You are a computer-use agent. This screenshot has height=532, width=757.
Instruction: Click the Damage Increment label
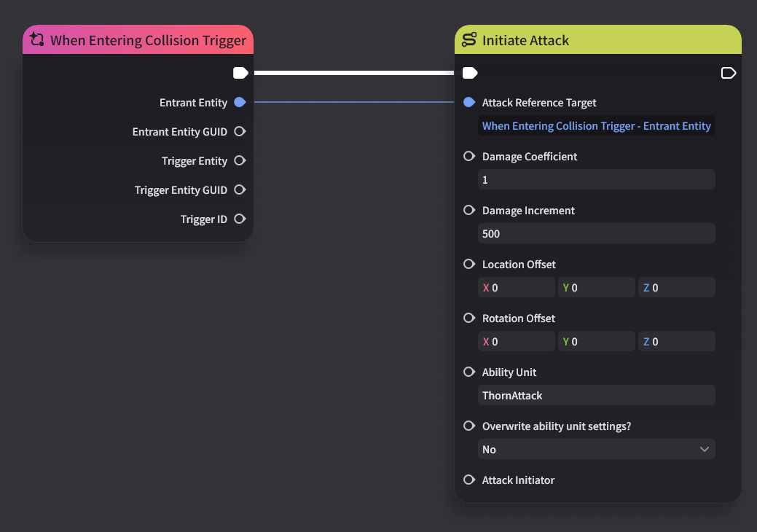coord(528,211)
